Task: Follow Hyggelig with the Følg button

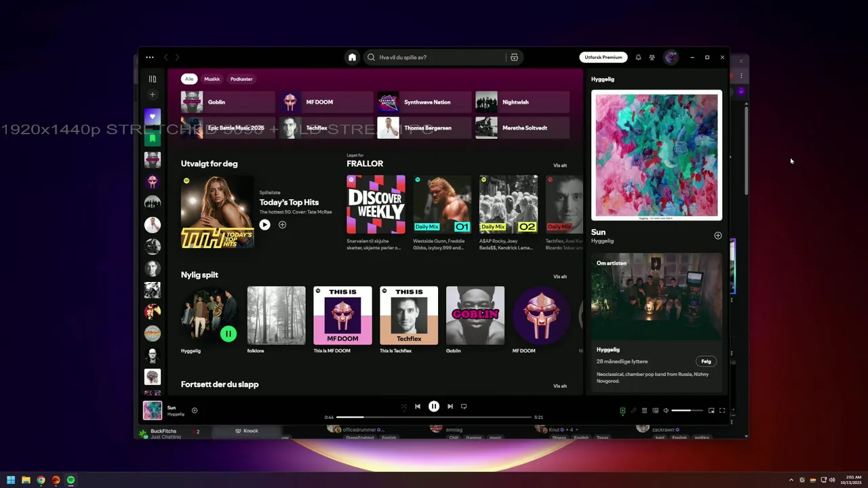Action: tap(706, 362)
